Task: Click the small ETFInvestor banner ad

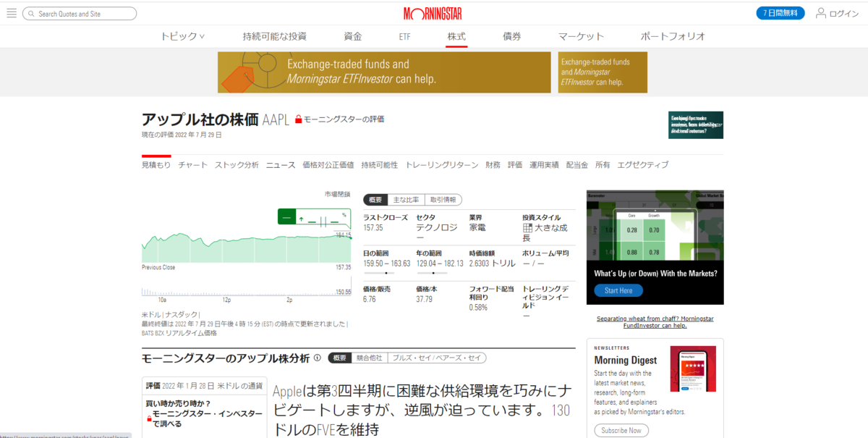Action: [x=603, y=72]
